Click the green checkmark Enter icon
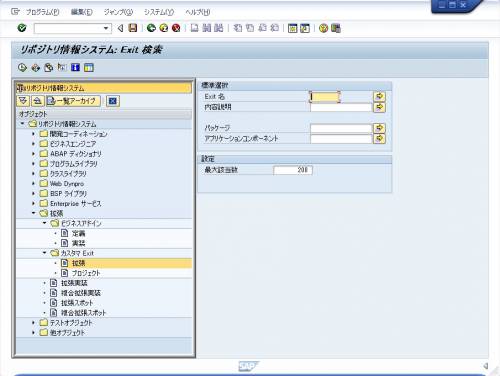Viewport: 500px width, 376px height. pyautogui.click(x=22, y=28)
